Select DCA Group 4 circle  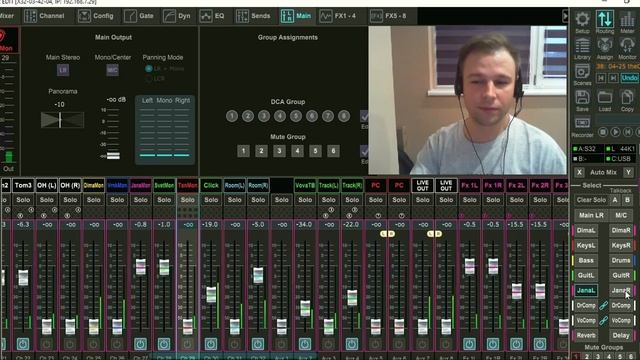tap(280, 116)
